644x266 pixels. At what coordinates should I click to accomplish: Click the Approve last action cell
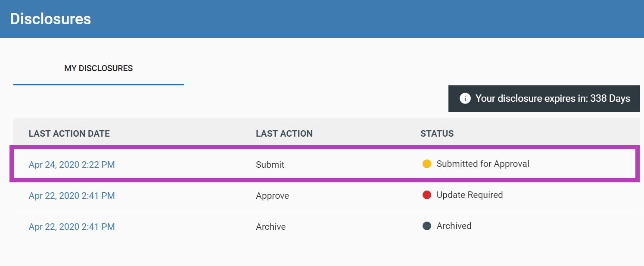click(272, 196)
